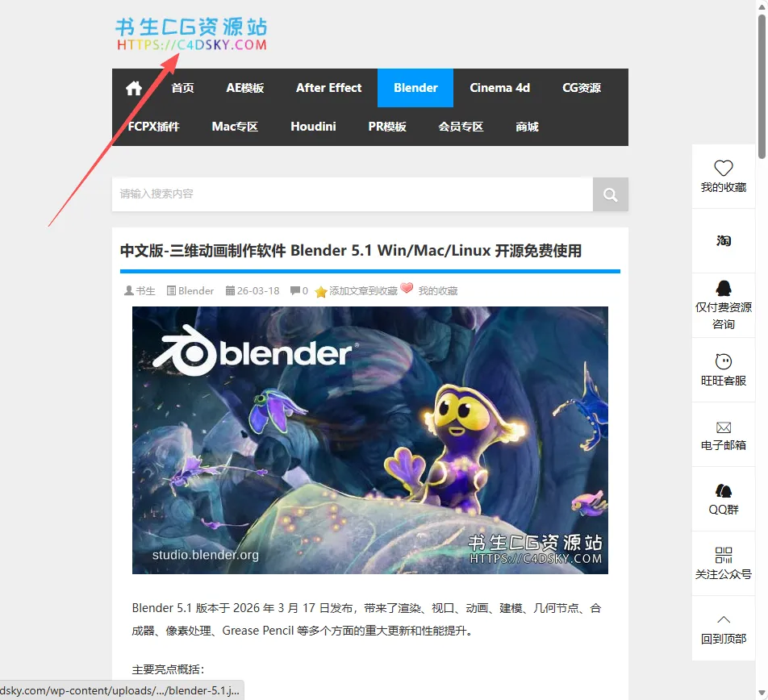Click the QQ群 double penguin icon
This screenshot has width=768, height=700.
tap(724, 491)
